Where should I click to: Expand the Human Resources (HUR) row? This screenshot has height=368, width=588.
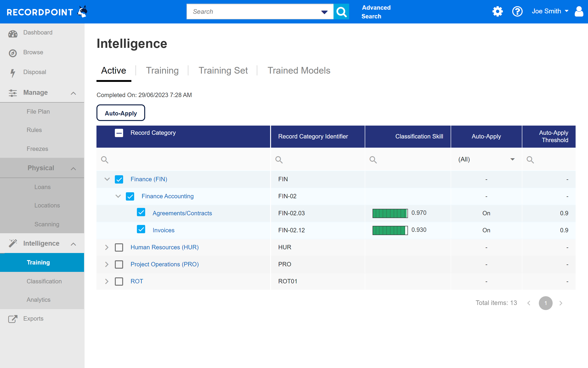click(x=107, y=247)
